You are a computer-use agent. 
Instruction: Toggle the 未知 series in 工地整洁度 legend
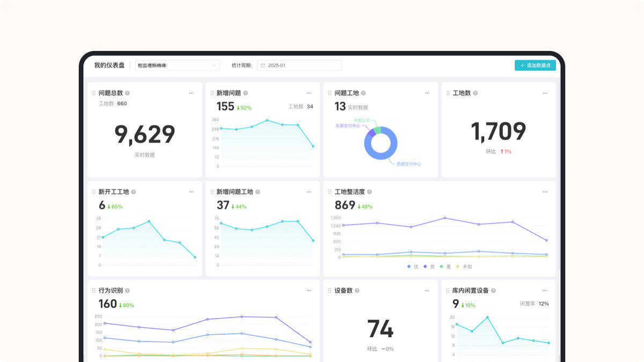click(464, 267)
